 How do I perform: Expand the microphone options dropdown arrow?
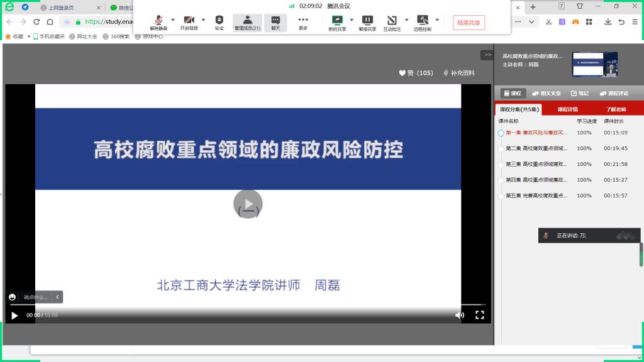coord(173,19)
